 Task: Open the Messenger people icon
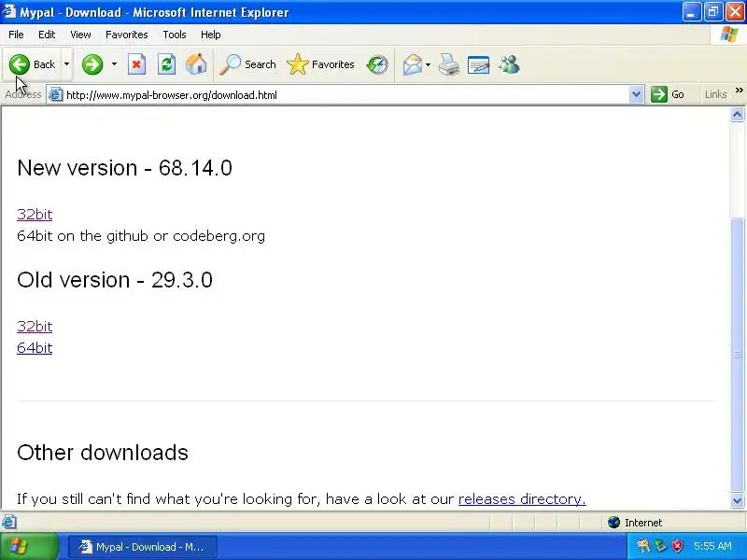(x=509, y=64)
